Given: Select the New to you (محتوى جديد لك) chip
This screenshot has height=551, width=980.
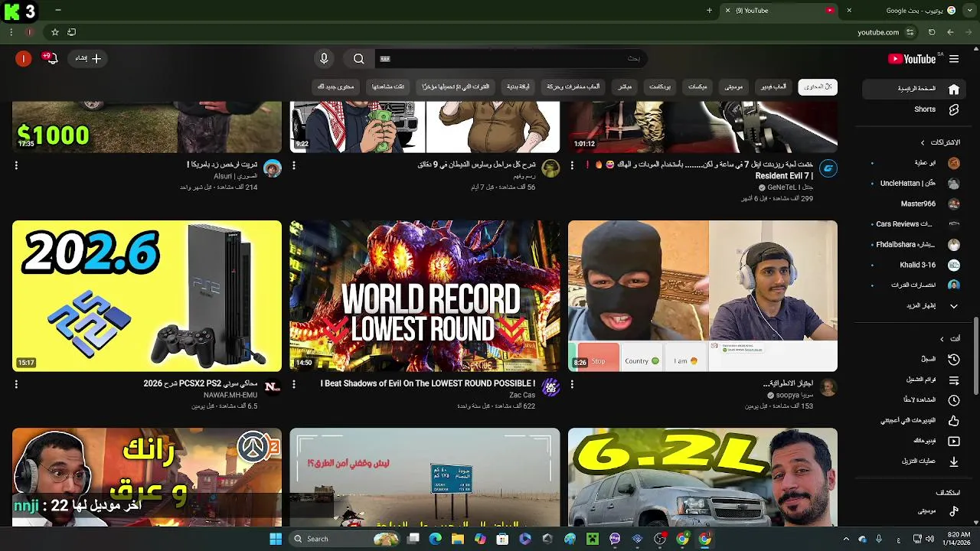Looking at the screenshot, I should pyautogui.click(x=336, y=86).
